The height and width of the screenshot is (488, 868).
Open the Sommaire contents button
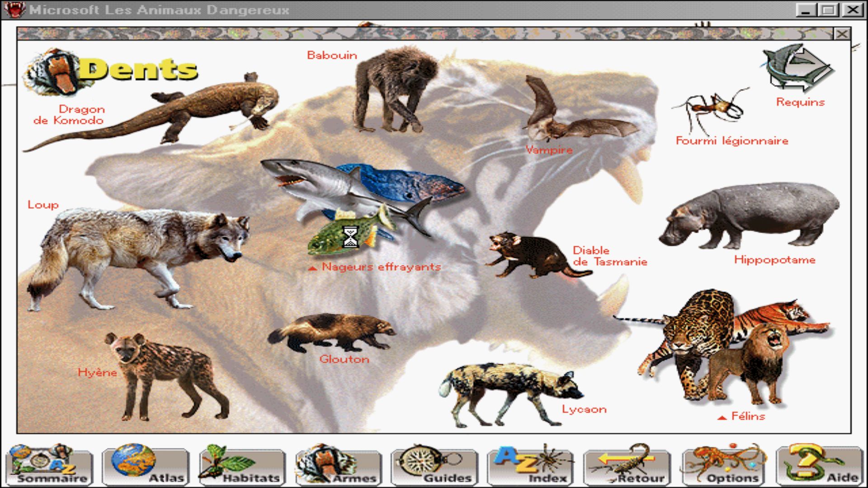click(49, 465)
